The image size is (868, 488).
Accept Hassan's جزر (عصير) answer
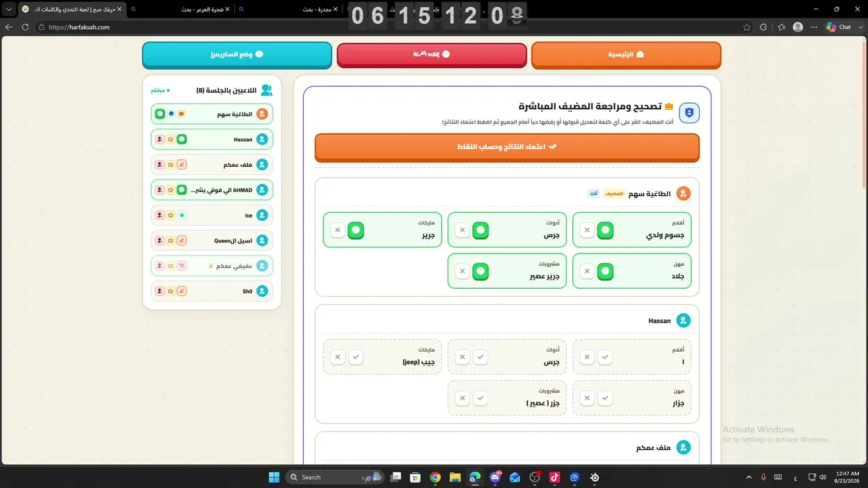coord(481,399)
